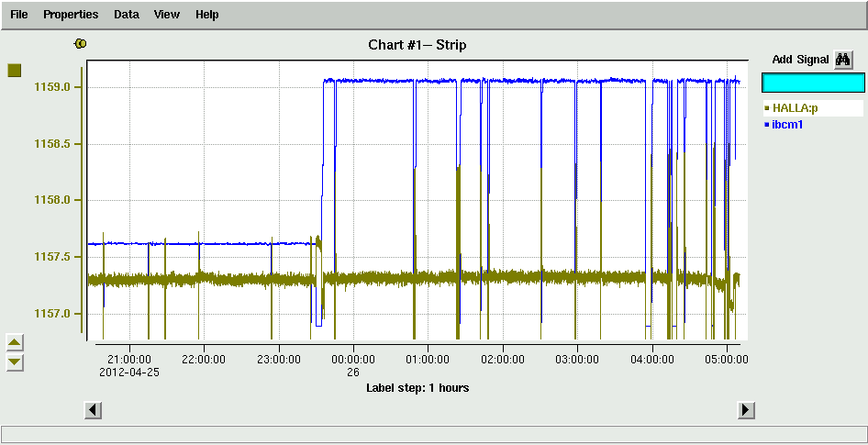Click the 04:00:00 time axis label
This screenshot has height=445, width=868.
pos(652,359)
